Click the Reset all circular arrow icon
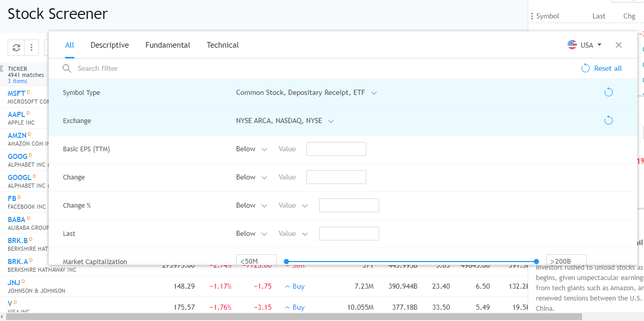The image size is (644, 321). pyautogui.click(x=586, y=68)
